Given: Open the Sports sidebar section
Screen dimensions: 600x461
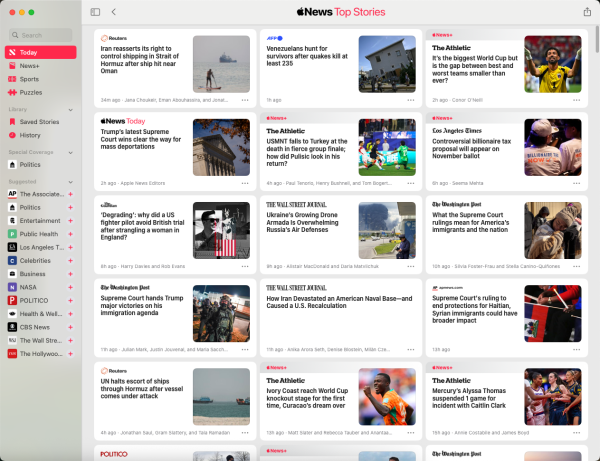Looking at the screenshot, I should point(41,79).
